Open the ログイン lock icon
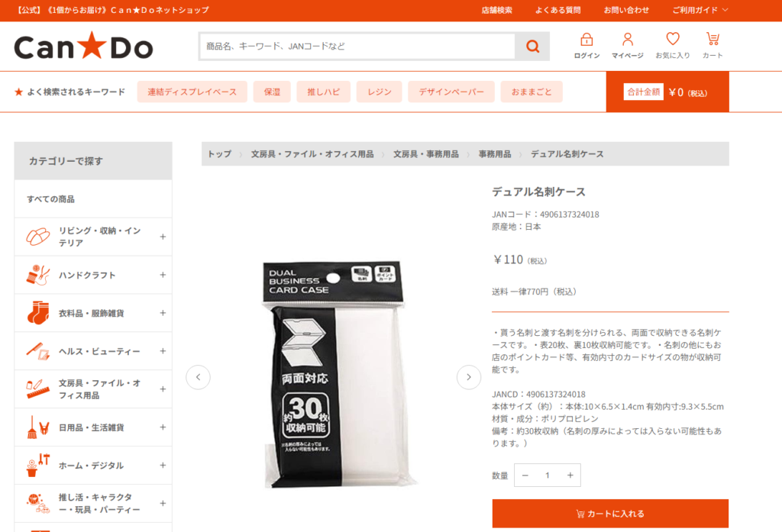 586,40
